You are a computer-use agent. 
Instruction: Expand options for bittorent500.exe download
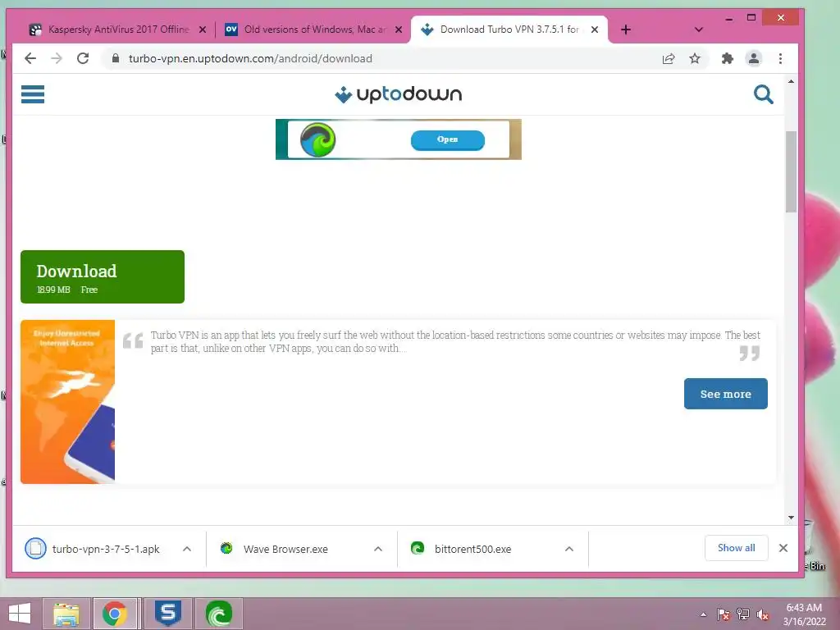[x=569, y=549]
